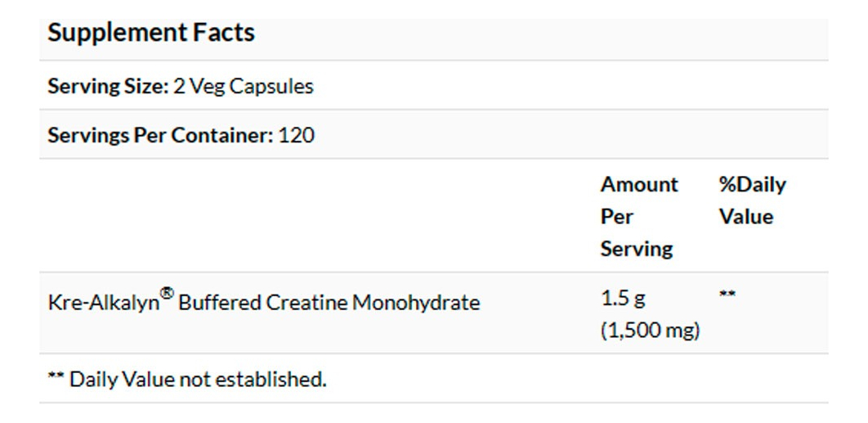This screenshot has width=868, height=423.
Task: Select the 2 Veg Capsules text
Action: [x=244, y=86]
